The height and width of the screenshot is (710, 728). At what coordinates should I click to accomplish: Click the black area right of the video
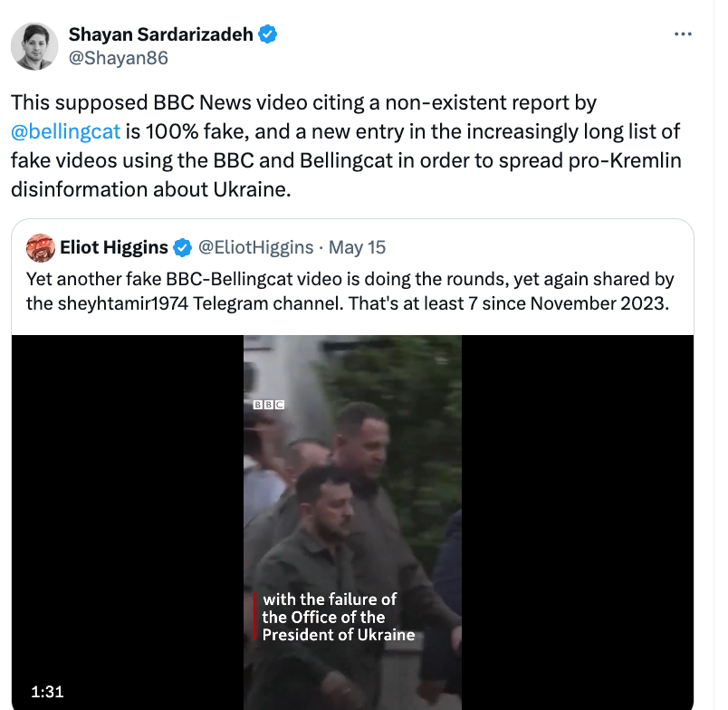(x=578, y=522)
